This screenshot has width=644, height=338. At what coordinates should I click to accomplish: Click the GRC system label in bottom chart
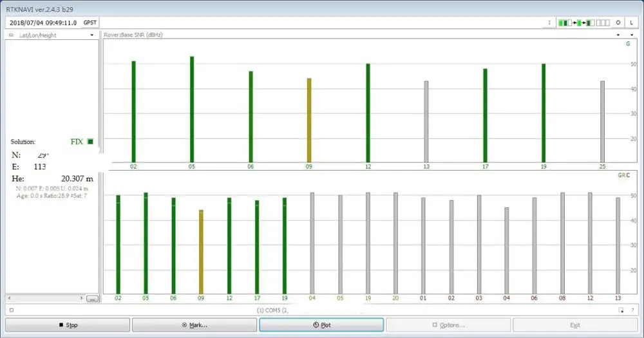click(x=623, y=175)
